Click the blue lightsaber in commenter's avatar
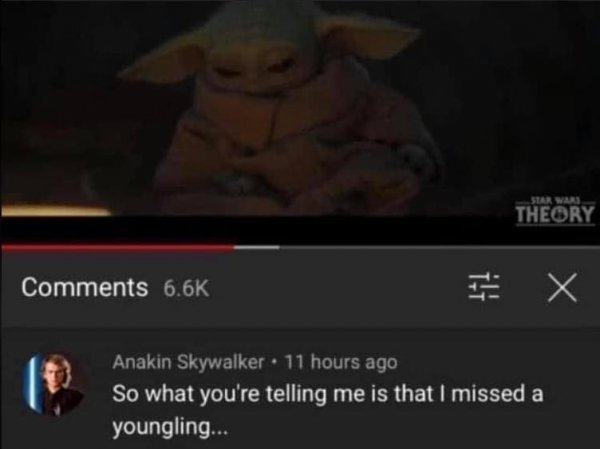The height and width of the screenshot is (449, 600). [32, 384]
